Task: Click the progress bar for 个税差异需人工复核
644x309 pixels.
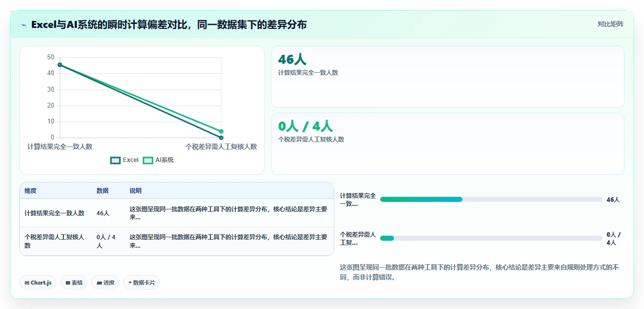Action: [x=491, y=238]
